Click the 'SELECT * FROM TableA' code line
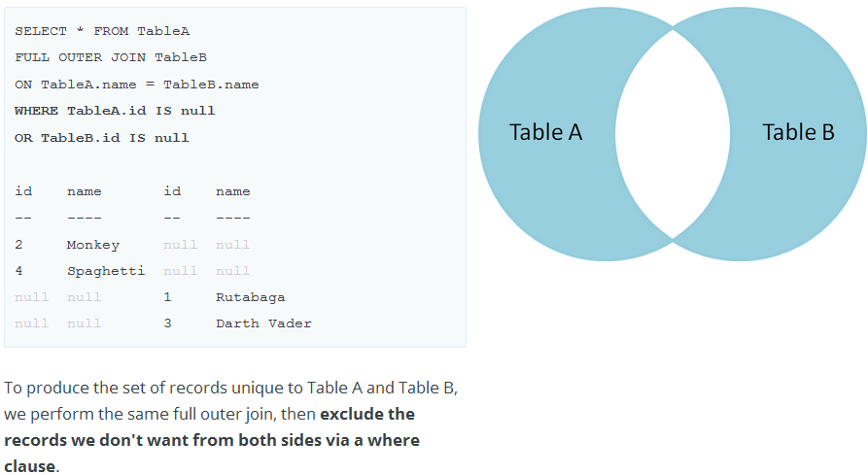 click(102, 31)
